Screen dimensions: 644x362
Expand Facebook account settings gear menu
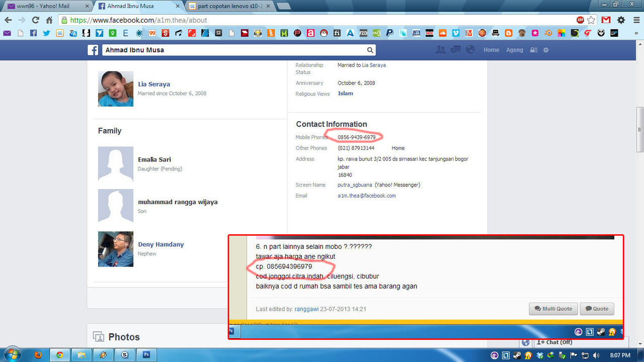[x=546, y=50]
